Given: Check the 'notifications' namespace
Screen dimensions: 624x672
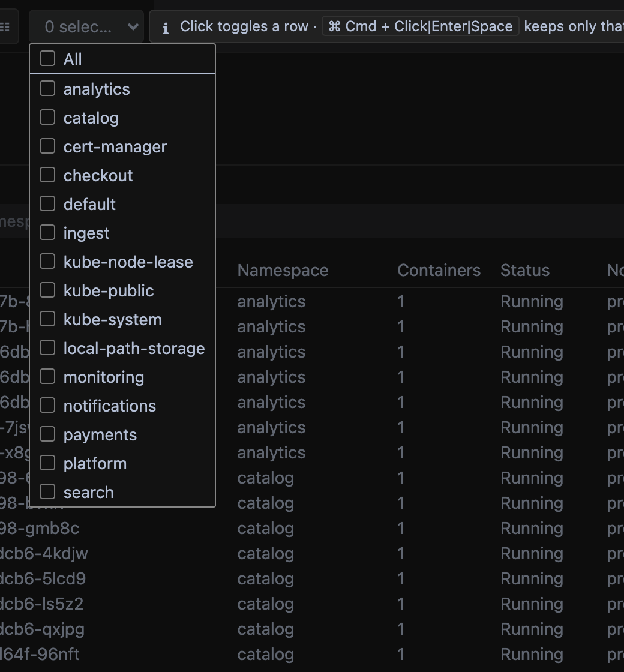Looking at the screenshot, I should point(47,406).
